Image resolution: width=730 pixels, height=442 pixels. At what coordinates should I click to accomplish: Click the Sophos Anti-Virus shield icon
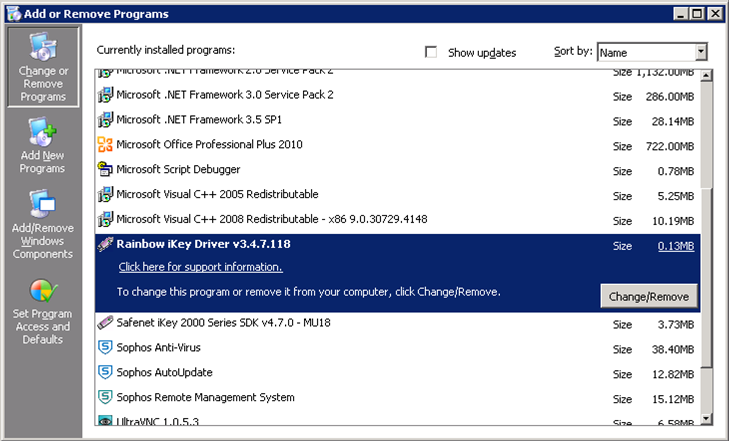coord(105,348)
